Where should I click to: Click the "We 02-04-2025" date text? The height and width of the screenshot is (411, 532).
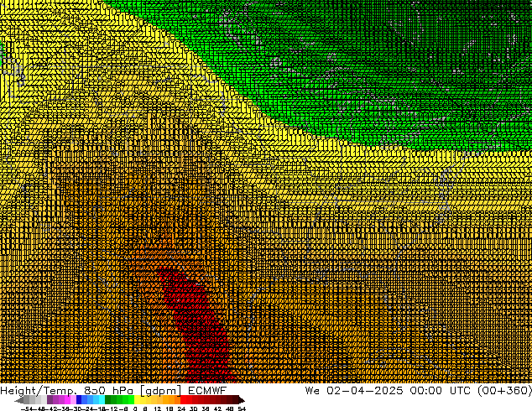click(354, 391)
